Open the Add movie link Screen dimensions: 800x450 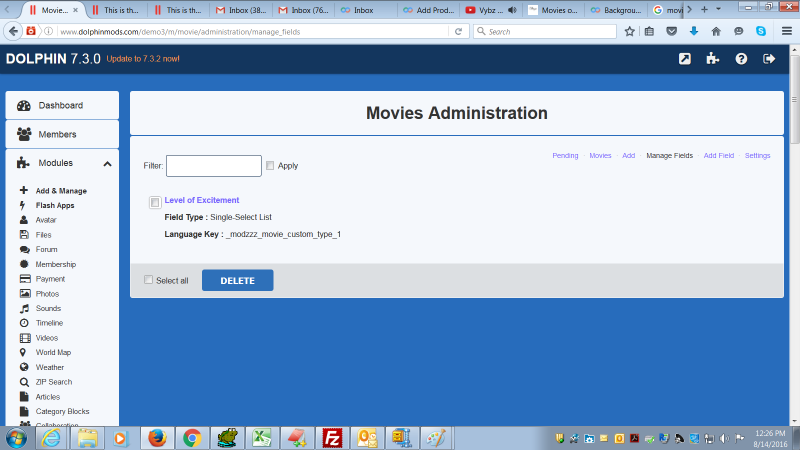629,156
